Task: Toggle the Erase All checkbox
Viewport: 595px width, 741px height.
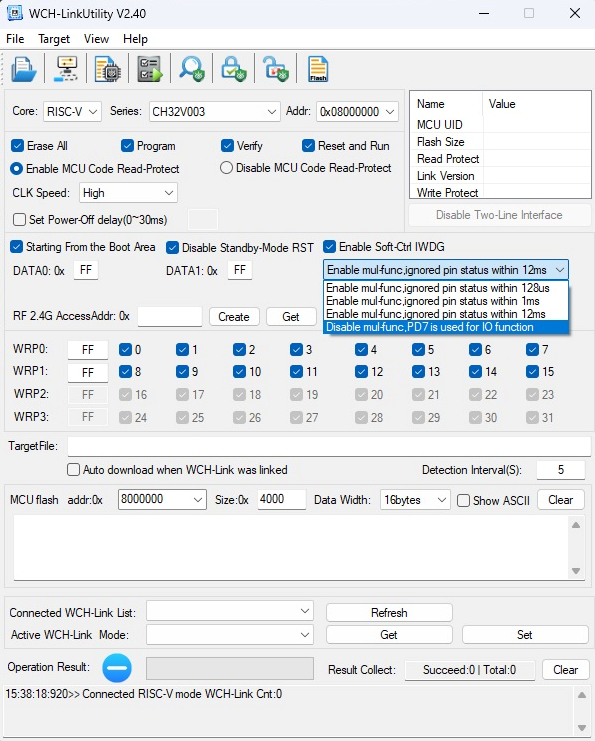Action: pyautogui.click(x=17, y=146)
